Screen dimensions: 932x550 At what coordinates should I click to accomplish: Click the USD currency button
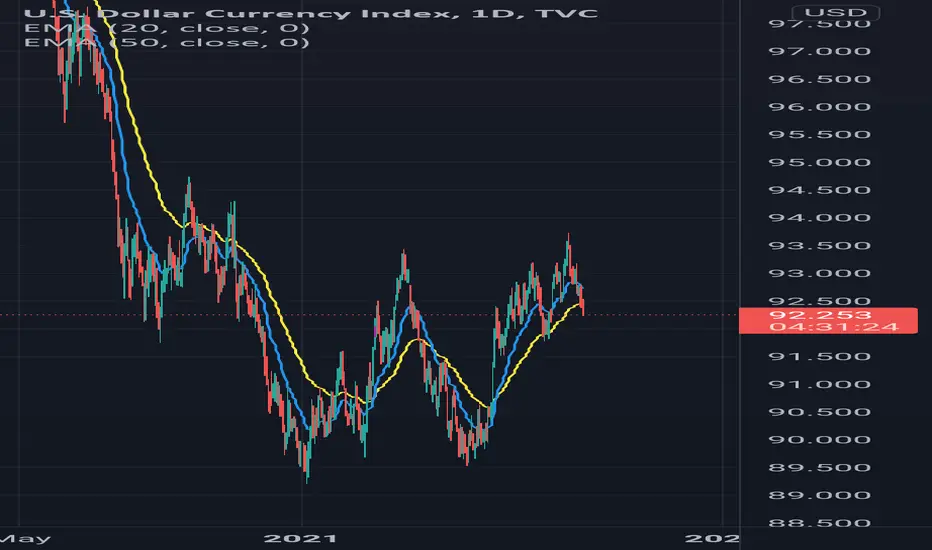pyautogui.click(x=835, y=12)
